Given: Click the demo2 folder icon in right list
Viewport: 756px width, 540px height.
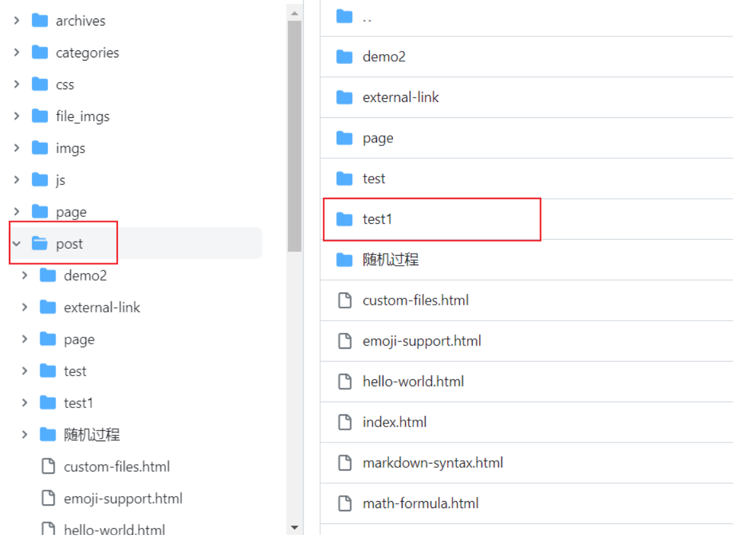Looking at the screenshot, I should click(345, 57).
